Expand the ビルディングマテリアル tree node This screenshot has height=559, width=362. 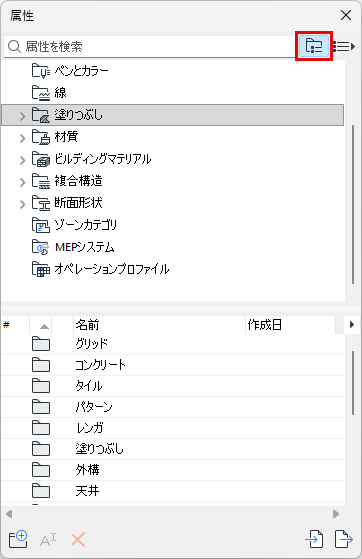[x=22, y=160]
